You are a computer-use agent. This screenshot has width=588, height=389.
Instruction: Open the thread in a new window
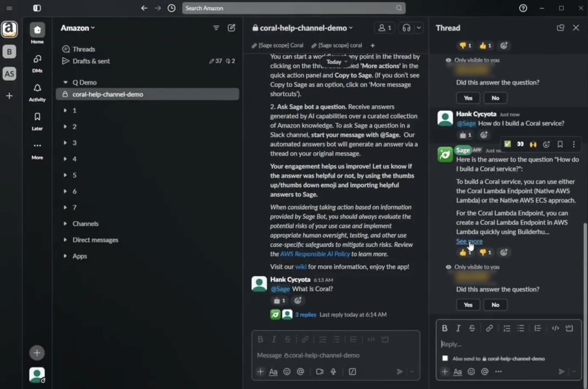pyautogui.click(x=560, y=28)
